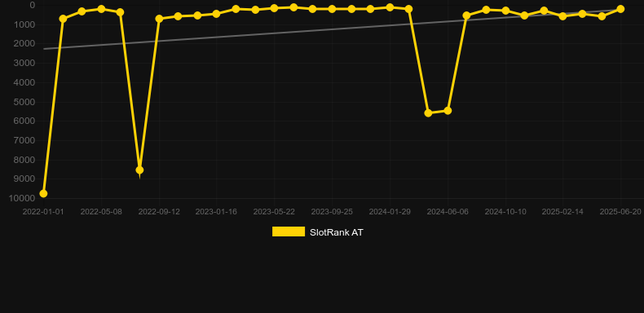Click the 2022-09-12 axis date label
Screen dimensions: 644x313
click(x=159, y=212)
